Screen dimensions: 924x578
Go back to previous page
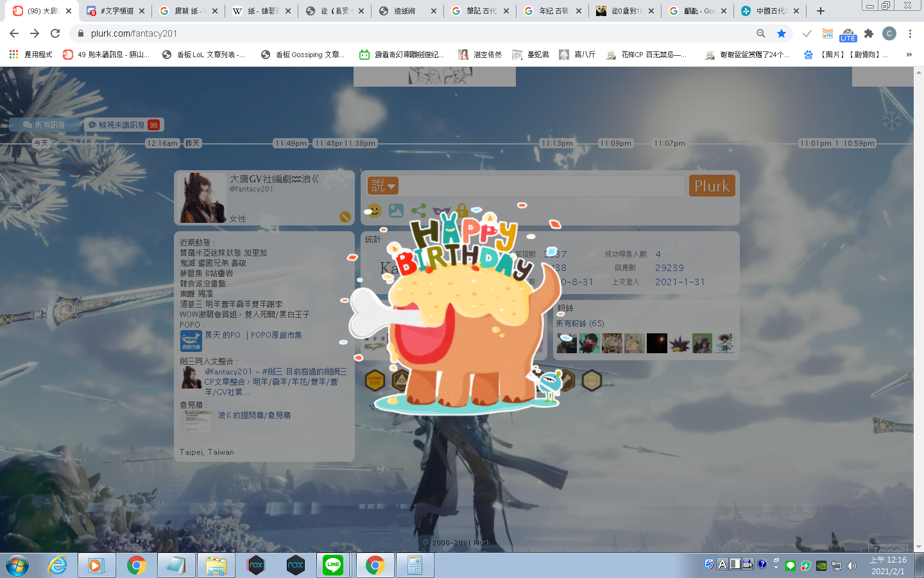(14, 33)
